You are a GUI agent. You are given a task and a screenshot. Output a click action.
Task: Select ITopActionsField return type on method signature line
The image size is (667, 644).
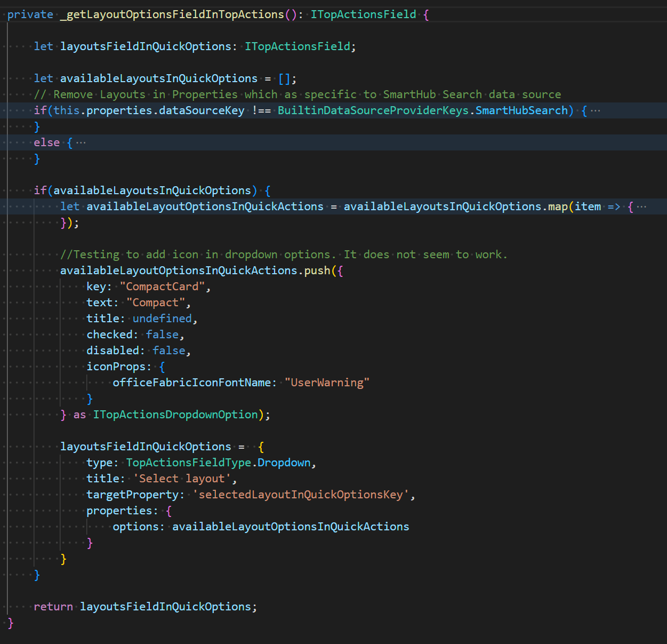(x=364, y=14)
